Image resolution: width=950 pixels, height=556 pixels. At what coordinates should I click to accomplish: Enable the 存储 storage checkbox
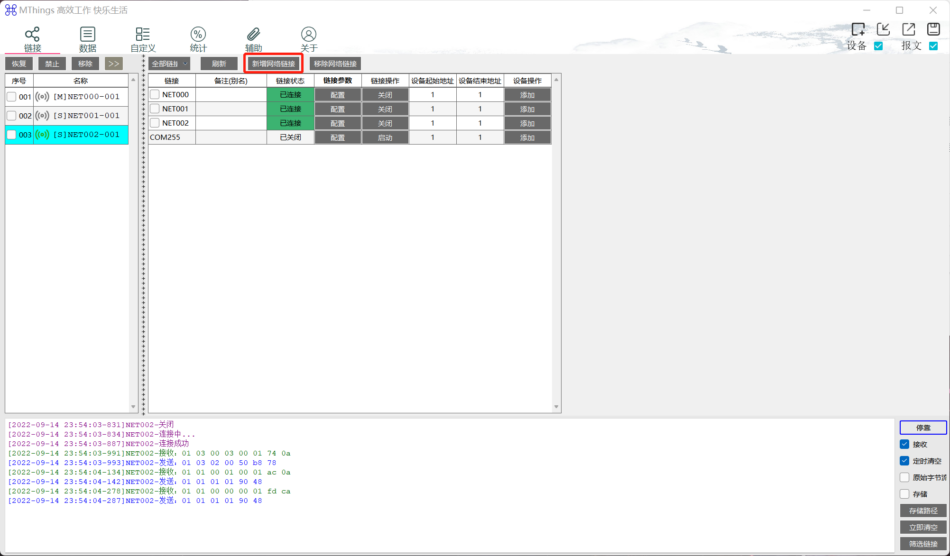pyautogui.click(x=905, y=494)
